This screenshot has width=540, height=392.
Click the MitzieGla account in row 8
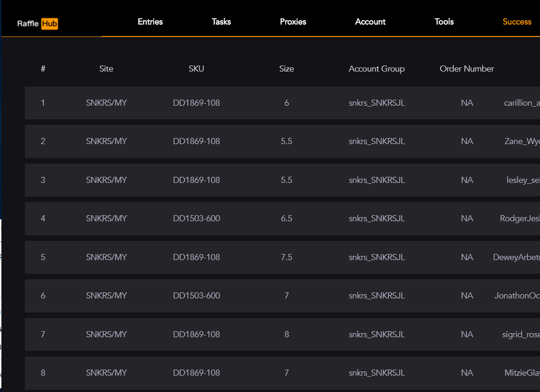[x=522, y=373]
